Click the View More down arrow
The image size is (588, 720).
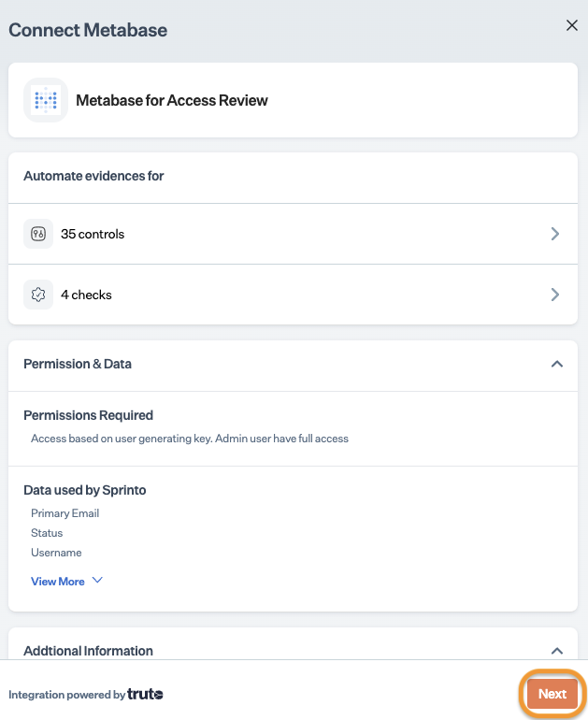tap(97, 581)
